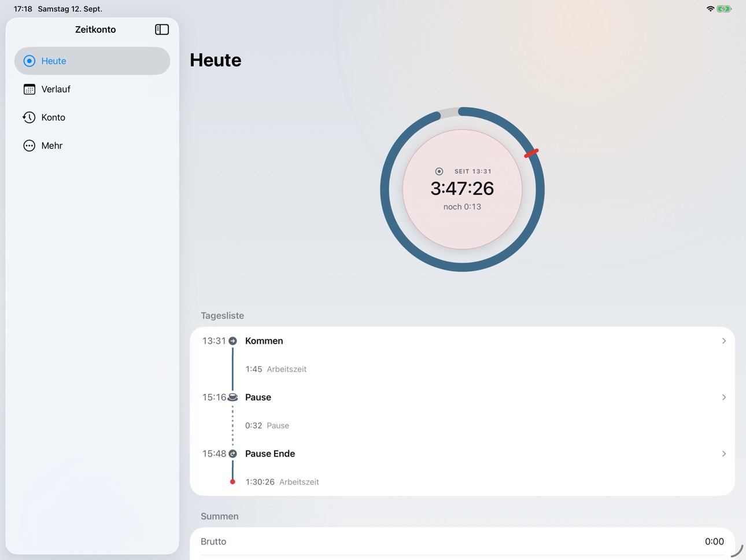The width and height of the screenshot is (746, 560).
Task: Tap the 17:18 clock in the status bar
Action: (23, 9)
